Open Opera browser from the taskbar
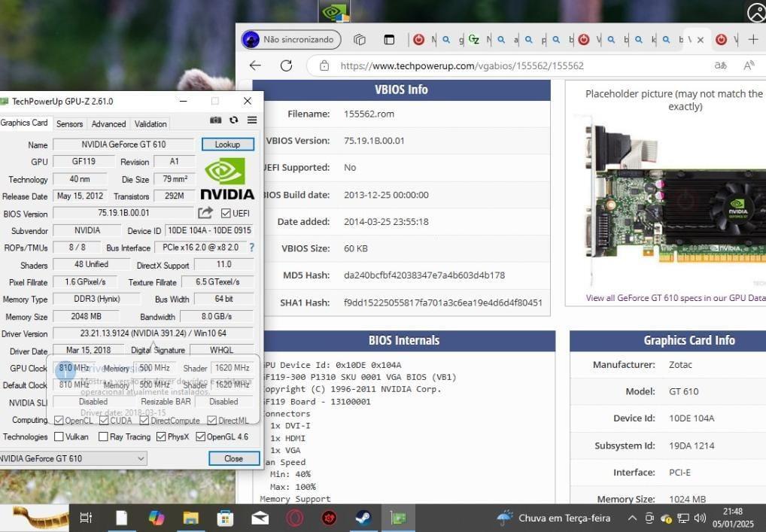The width and height of the screenshot is (766, 532). point(294,518)
